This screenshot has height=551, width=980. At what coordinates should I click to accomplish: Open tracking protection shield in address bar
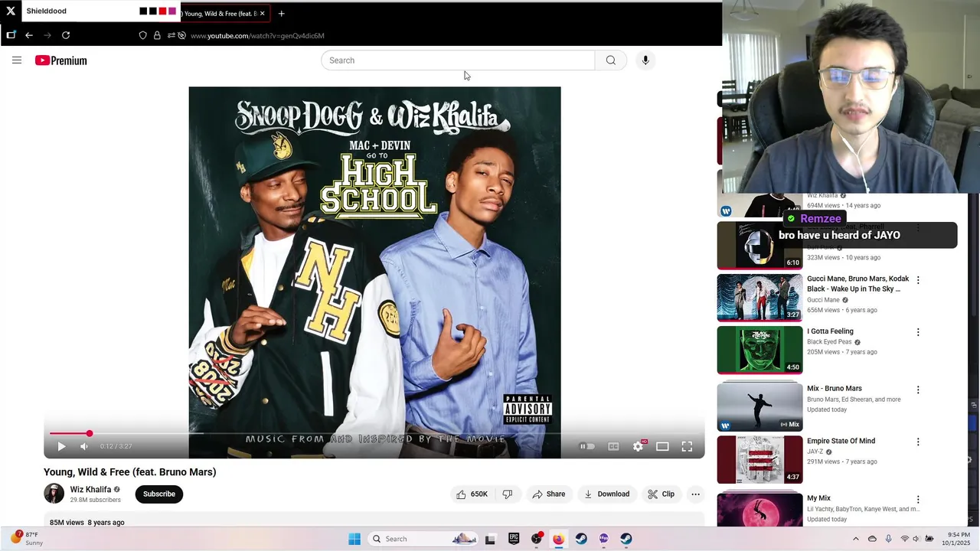(142, 35)
